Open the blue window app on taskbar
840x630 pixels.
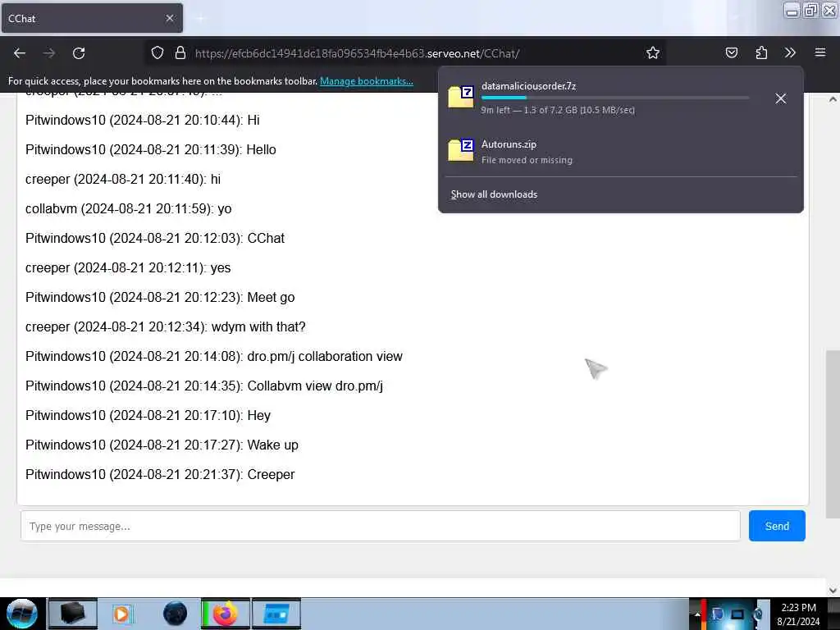point(276,614)
